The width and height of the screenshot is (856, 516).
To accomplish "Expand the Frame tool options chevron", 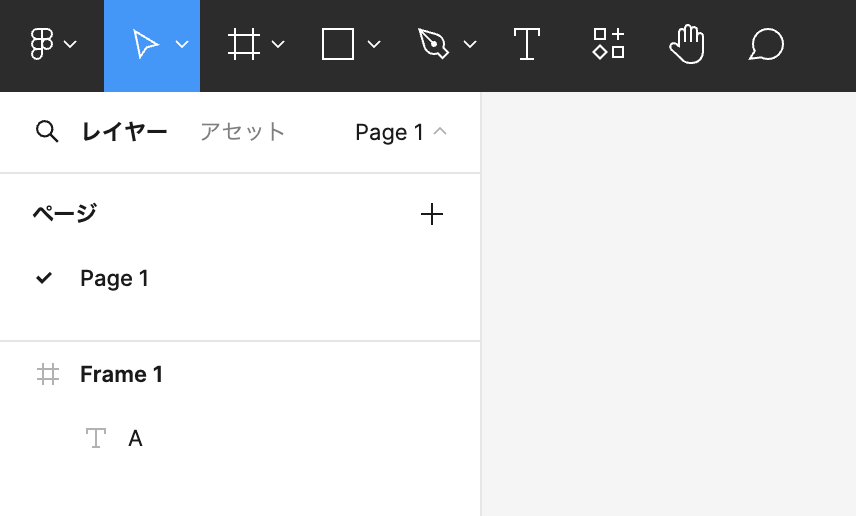I will [x=278, y=44].
